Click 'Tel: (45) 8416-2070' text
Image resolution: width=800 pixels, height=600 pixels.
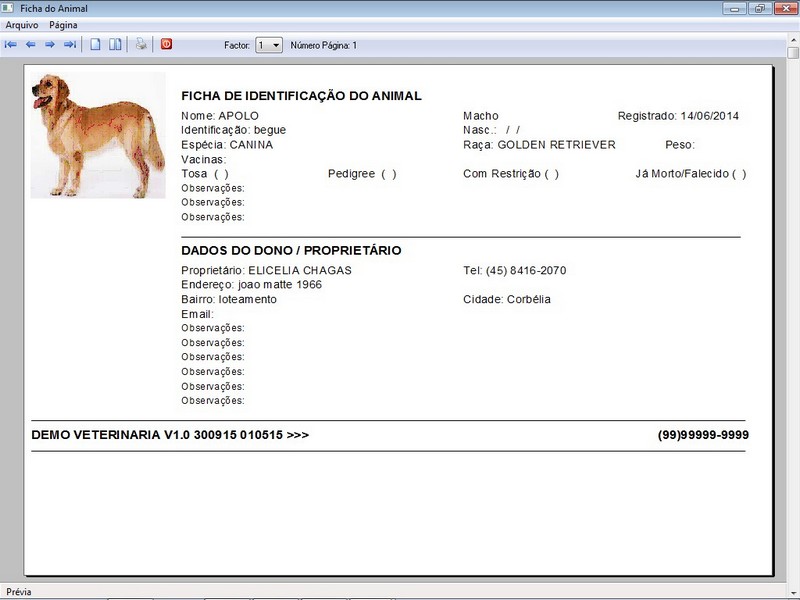515,270
